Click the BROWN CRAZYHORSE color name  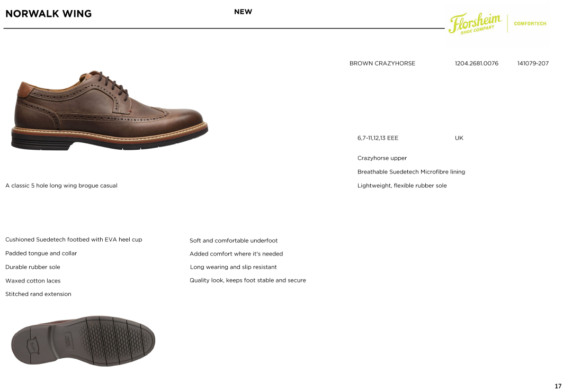click(x=382, y=63)
